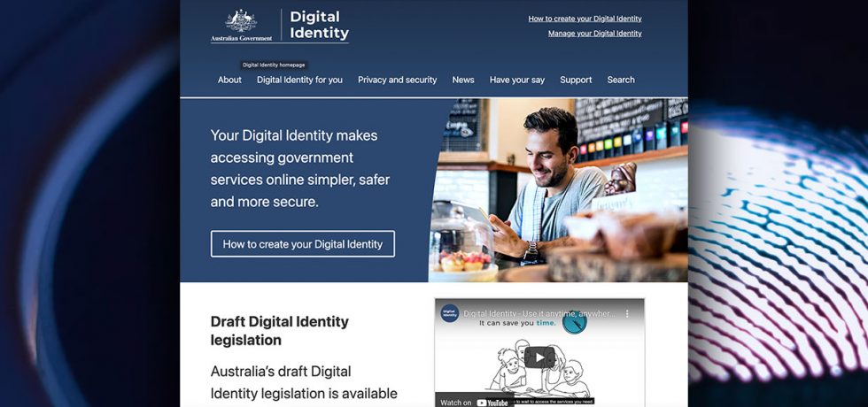
Task: Click the Digital Identity channel avatar in video
Action: click(x=450, y=313)
